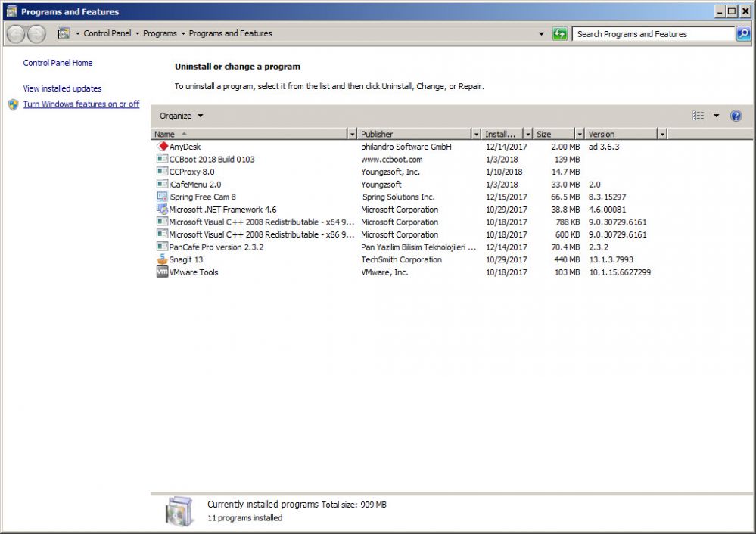Click the Visual C++ 2008 x64 icon
Screen dimensions: 756x534
point(163,221)
